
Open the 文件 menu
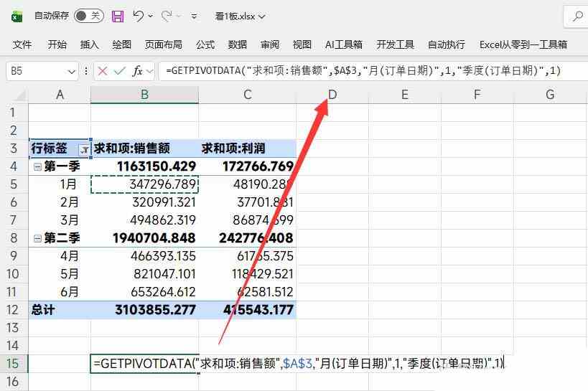click(x=22, y=44)
